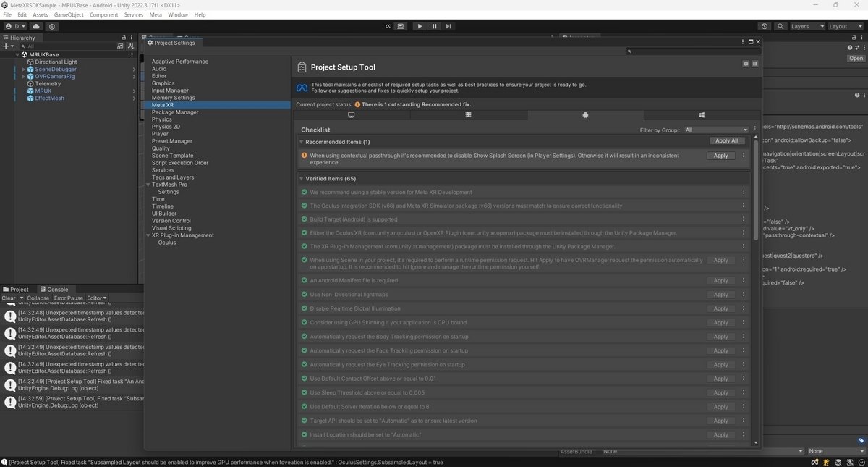Open the Meta menu in the menu bar

156,14
